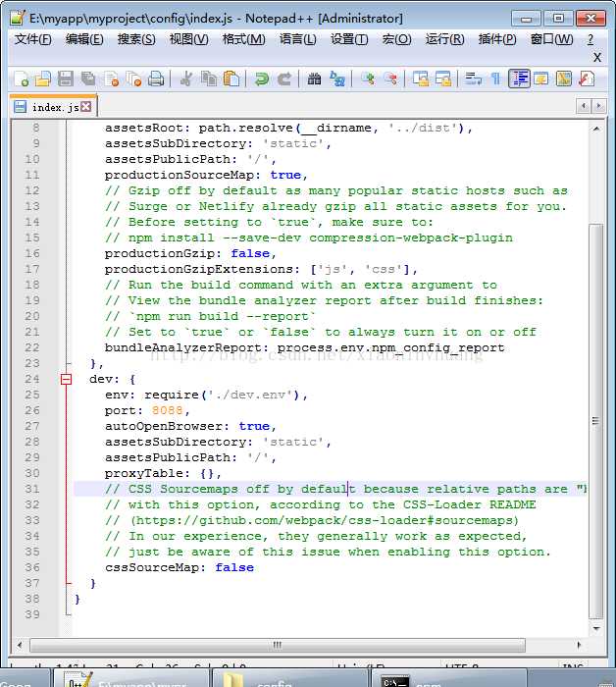Image resolution: width=616 pixels, height=687 pixels.
Task: Click line number 24 in margin
Action: point(32,379)
